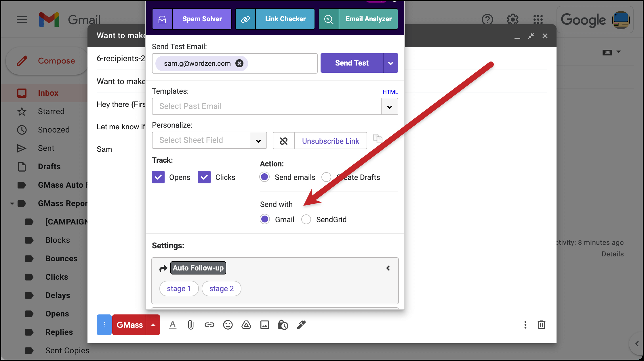Remove sam.g@wordzen.com from test recipients
This screenshot has width=644, height=361.
click(239, 63)
